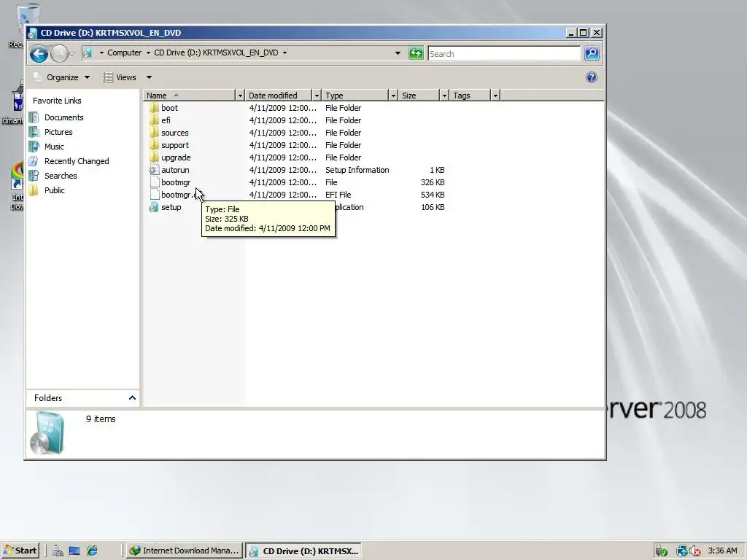This screenshot has height=560, width=747.
Task: Click CD Drive (D:) breadcrumb segment
Action: coord(216,52)
